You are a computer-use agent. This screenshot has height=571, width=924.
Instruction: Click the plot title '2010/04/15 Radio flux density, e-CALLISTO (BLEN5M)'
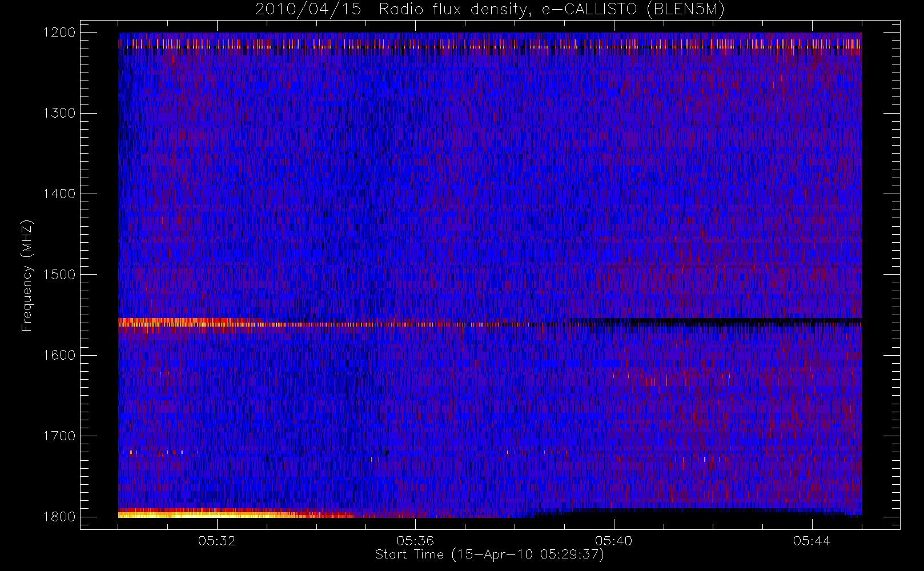click(x=489, y=10)
